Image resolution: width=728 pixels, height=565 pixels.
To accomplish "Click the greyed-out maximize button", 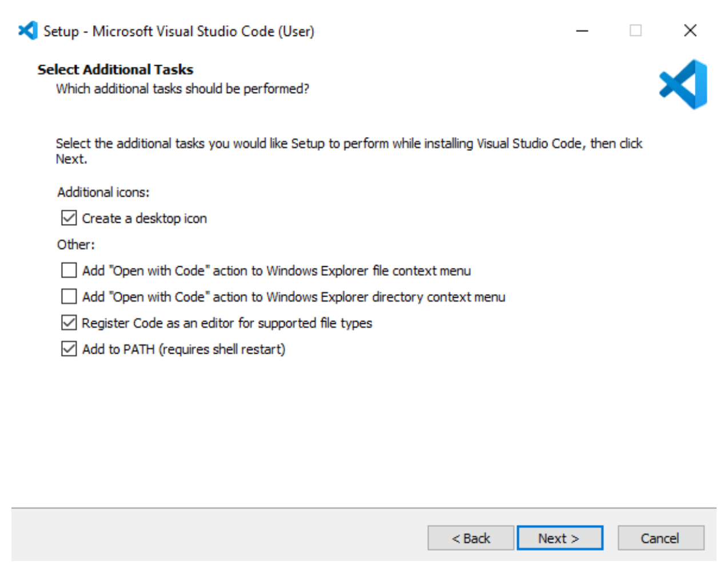I will (x=635, y=30).
